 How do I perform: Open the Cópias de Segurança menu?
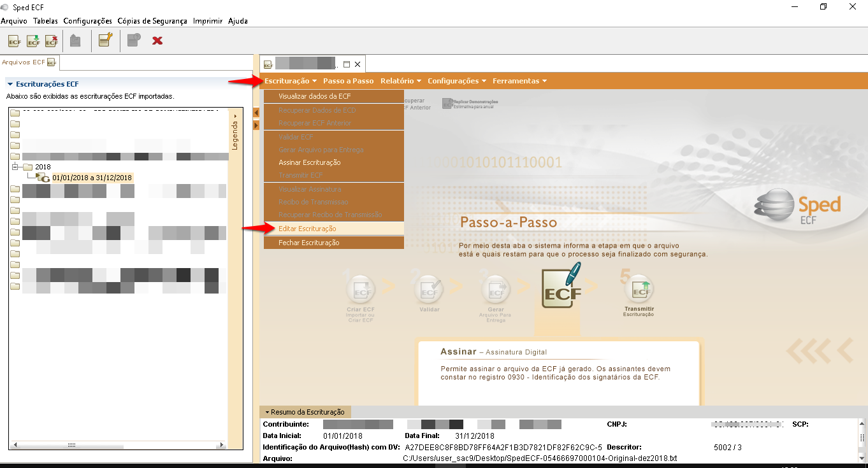click(x=152, y=21)
